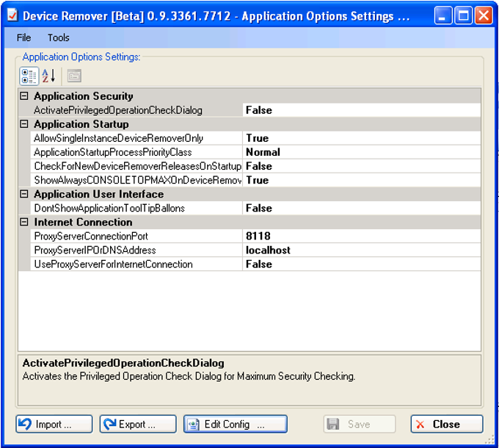Click the Application Startup category header text
The height and width of the screenshot is (448, 499).
[x=81, y=124]
